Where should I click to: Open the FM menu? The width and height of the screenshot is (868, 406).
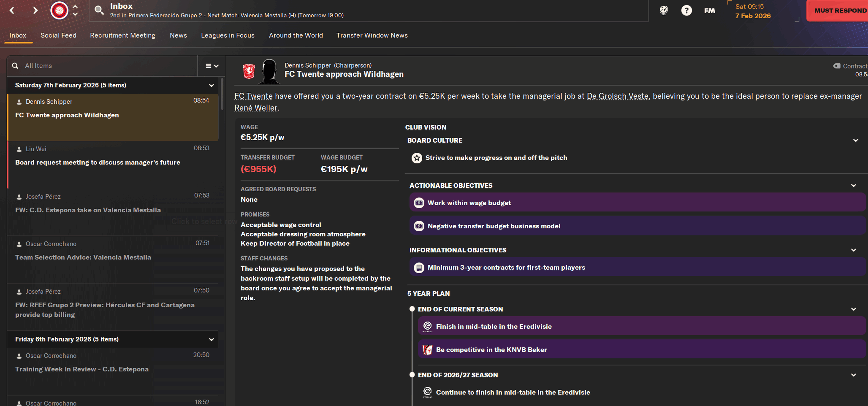709,11
